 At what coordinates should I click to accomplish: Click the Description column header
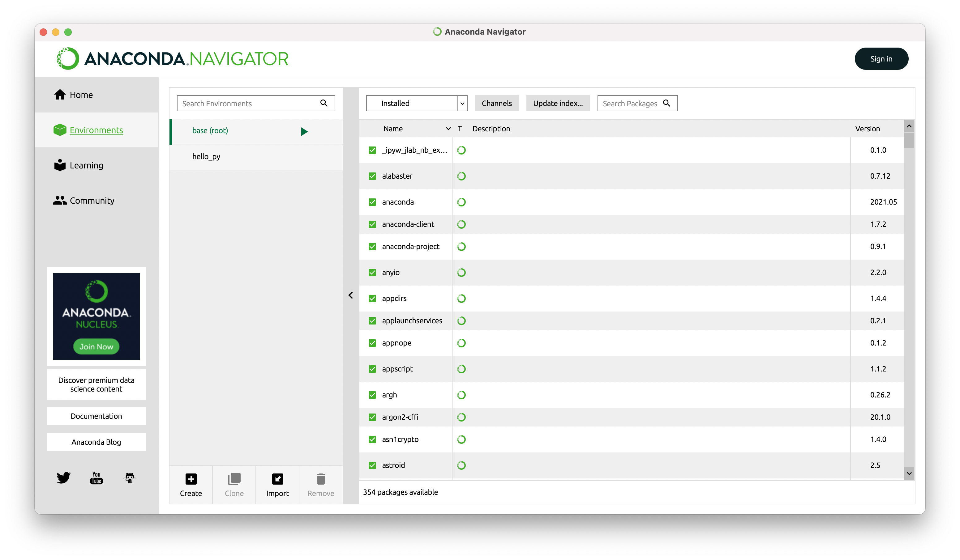[x=491, y=129]
